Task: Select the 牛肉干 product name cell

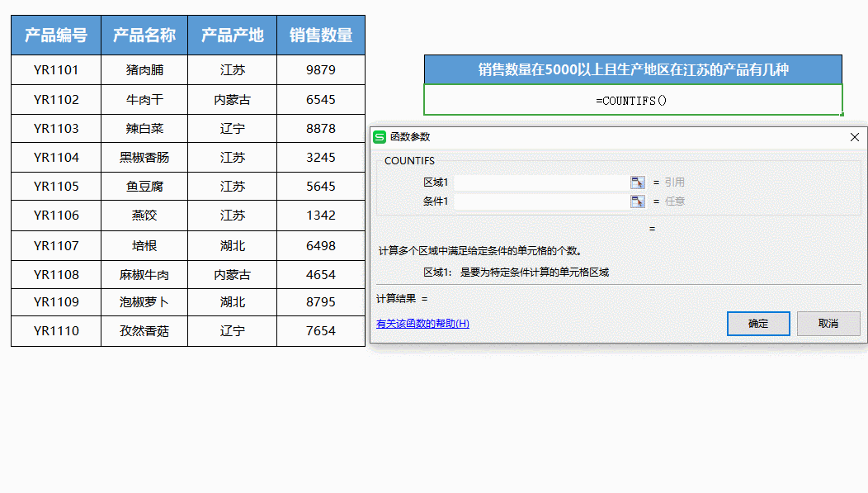Action: [144, 100]
